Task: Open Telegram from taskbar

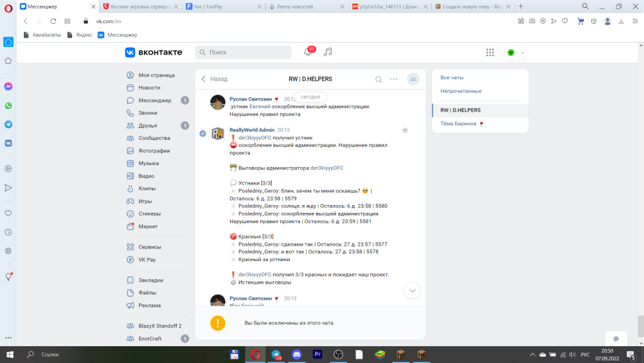Action: 276,355
